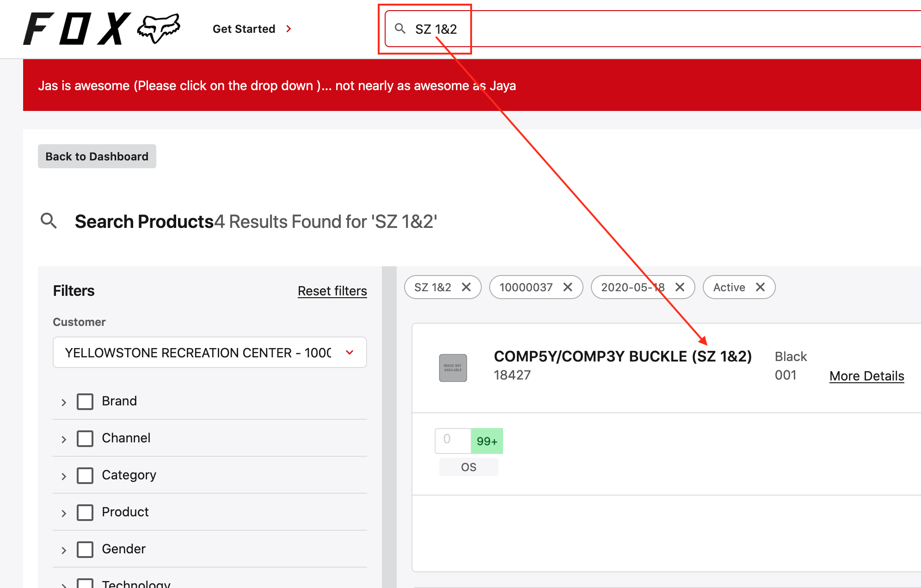Expand the Product filter section
This screenshot has width=921, height=588.
[x=64, y=513]
